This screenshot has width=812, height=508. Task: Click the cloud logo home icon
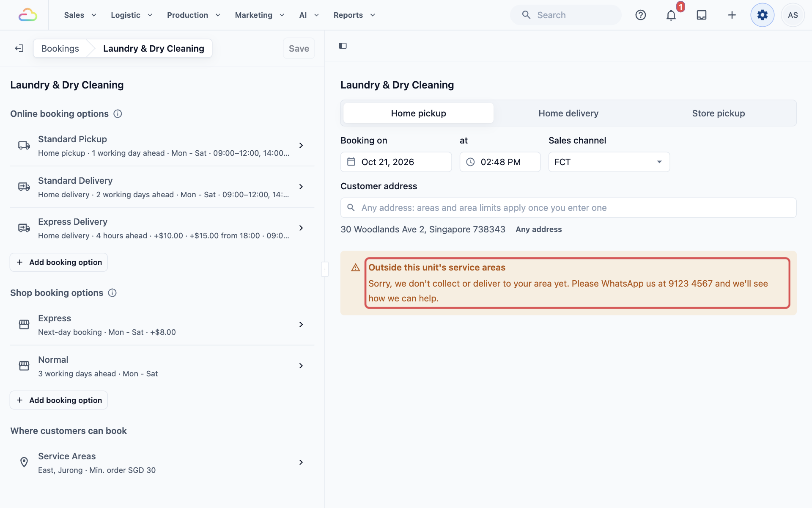[28, 15]
